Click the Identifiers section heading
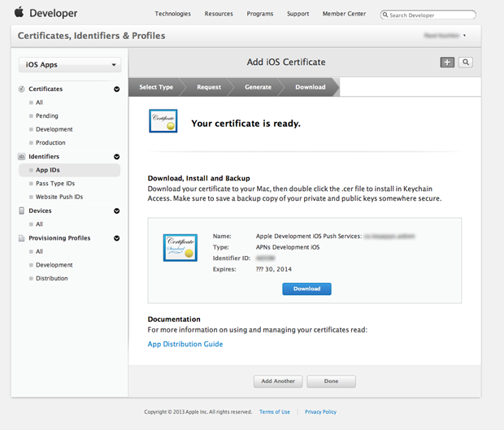The image size is (504, 430). click(44, 157)
